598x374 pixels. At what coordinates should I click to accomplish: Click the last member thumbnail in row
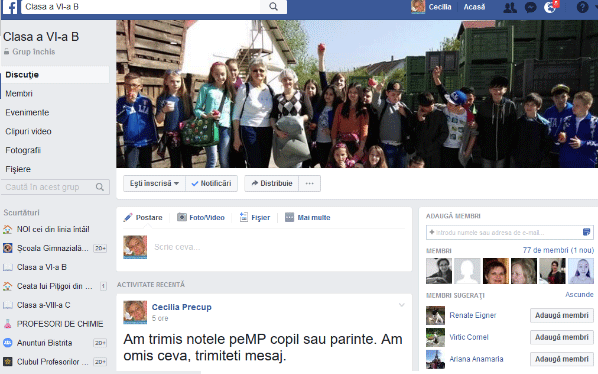coord(581,271)
